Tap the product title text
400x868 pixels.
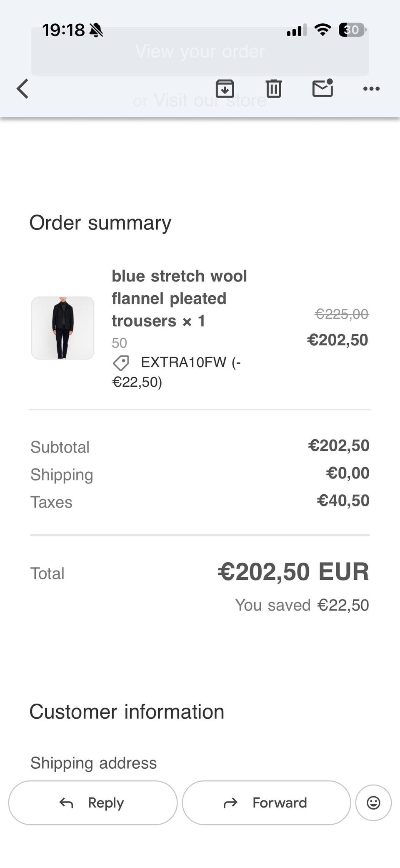click(x=179, y=298)
